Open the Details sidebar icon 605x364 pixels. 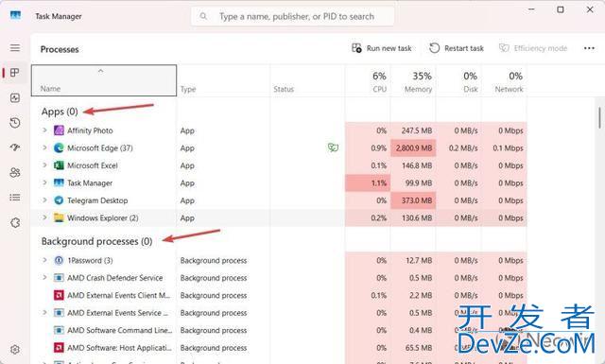pyautogui.click(x=15, y=198)
